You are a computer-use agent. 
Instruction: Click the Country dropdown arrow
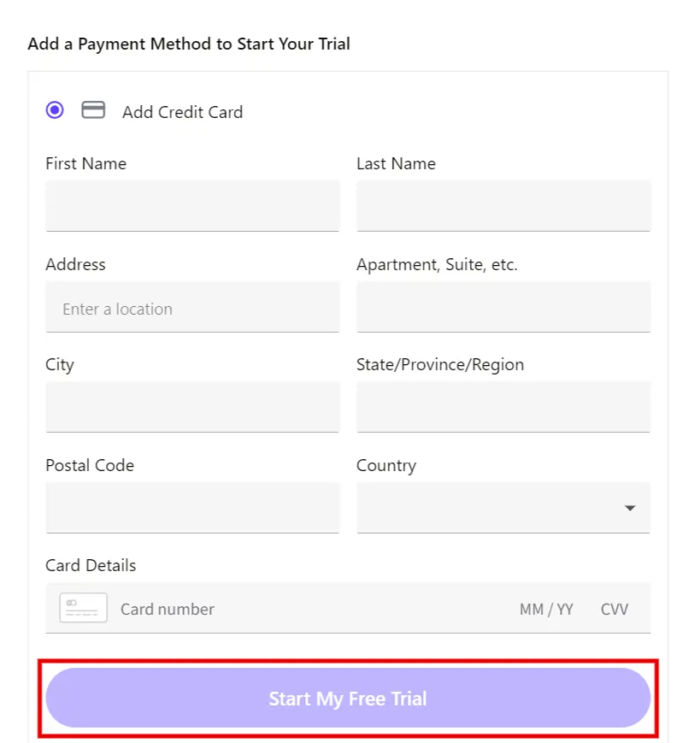630,507
